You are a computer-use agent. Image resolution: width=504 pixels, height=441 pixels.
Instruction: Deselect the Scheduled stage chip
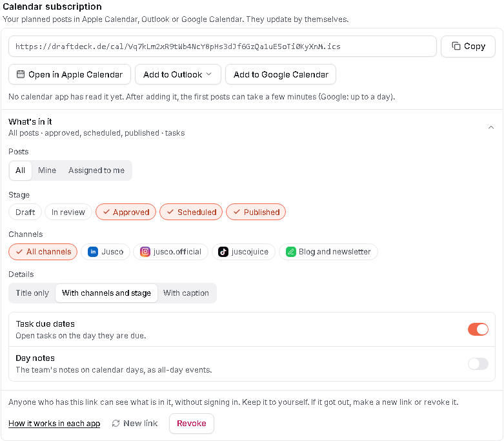coord(191,212)
